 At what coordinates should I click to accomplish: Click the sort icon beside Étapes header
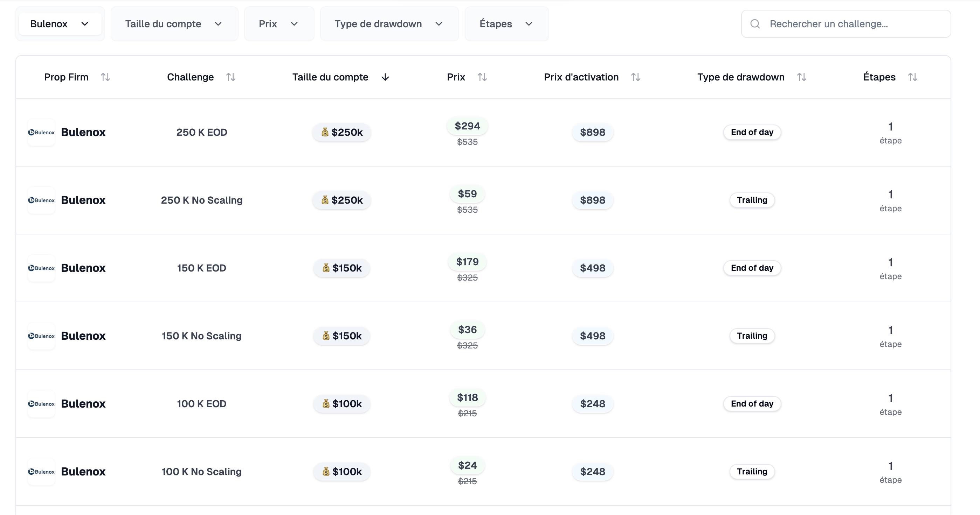(x=912, y=77)
